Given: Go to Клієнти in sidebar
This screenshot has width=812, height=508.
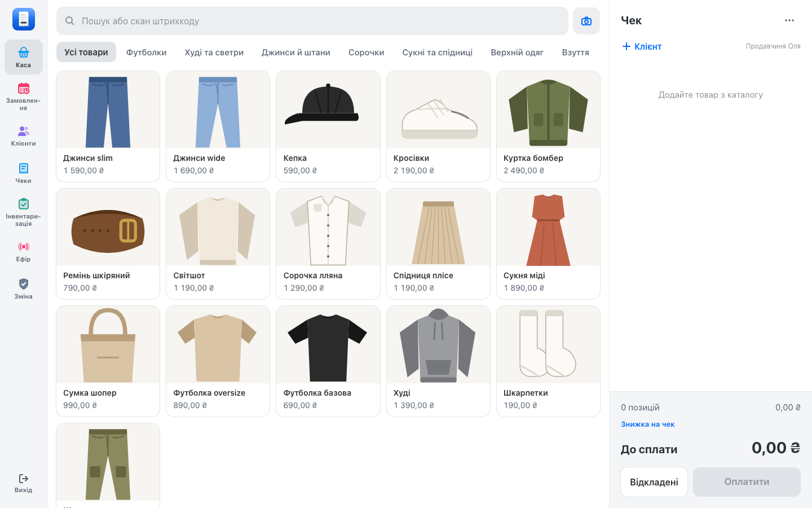Looking at the screenshot, I should pyautogui.click(x=23, y=136).
